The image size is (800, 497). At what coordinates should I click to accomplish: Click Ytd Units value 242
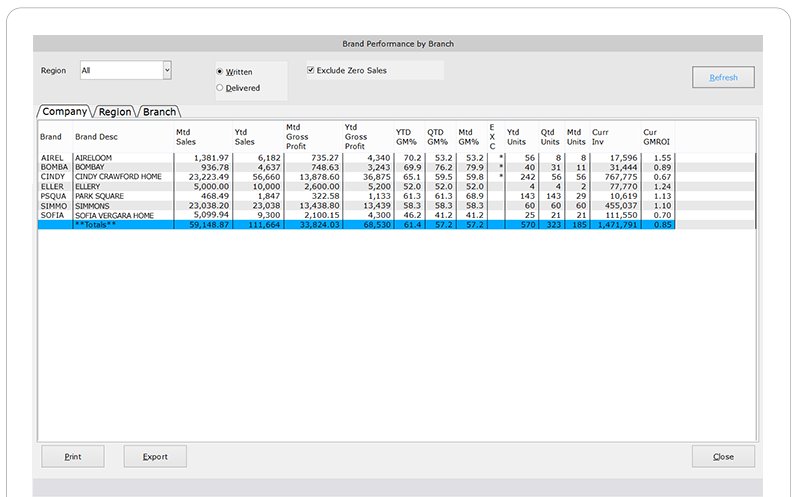pyautogui.click(x=528, y=177)
